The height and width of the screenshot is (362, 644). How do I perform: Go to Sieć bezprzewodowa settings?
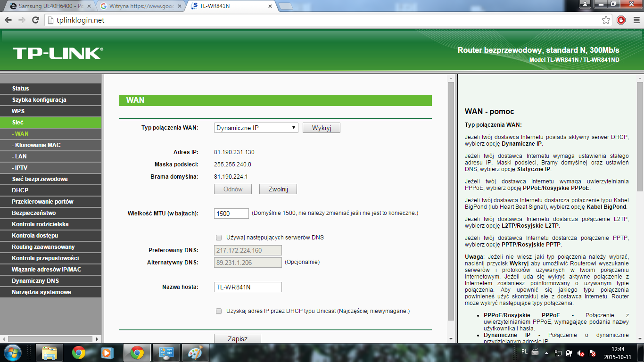[x=51, y=179]
